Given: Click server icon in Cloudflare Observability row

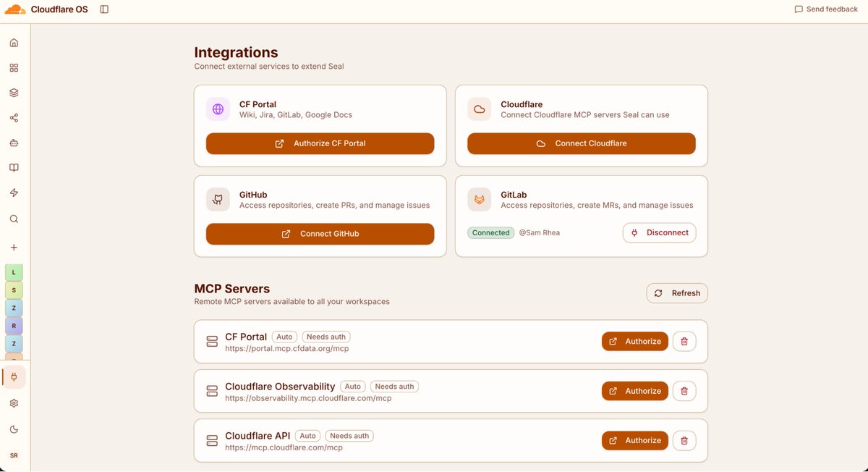Looking at the screenshot, I should pyautogui.click(x=212, y=391).
